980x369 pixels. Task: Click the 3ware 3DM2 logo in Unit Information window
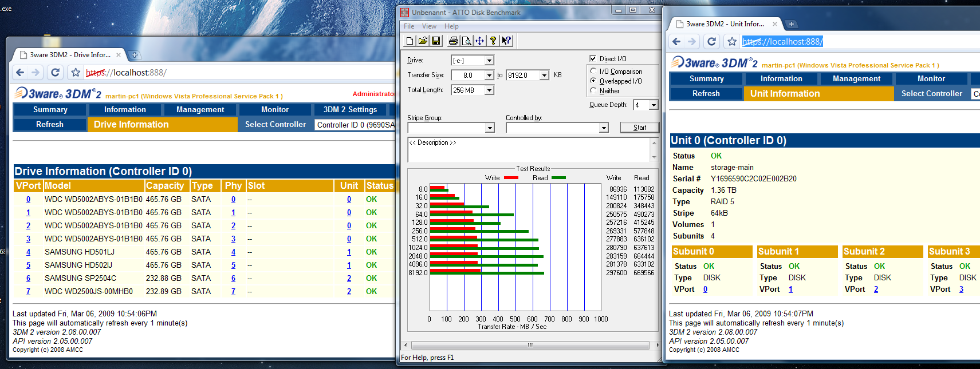pos(715,63)
